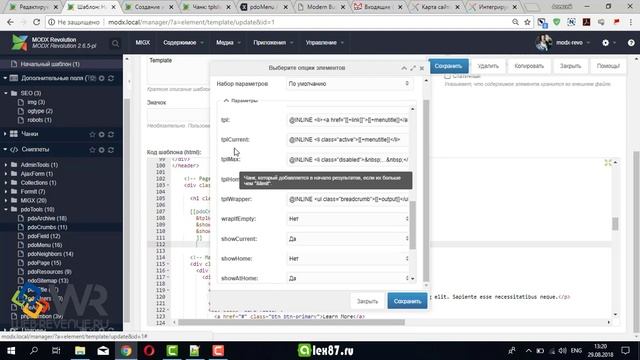Image resolution: width=640 pixels, height=360 pixels.
Task: Click browser zoom magnifier in address bar
Action: [x=516, y=22]
